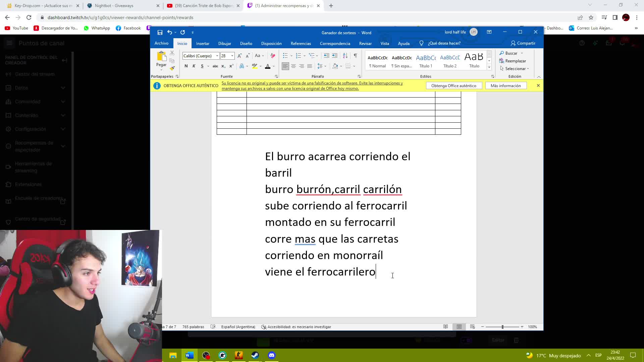Viewport: 644px width, 362px height.
Task: Open the font size dropdown showing 28
Action: point(232,56)
